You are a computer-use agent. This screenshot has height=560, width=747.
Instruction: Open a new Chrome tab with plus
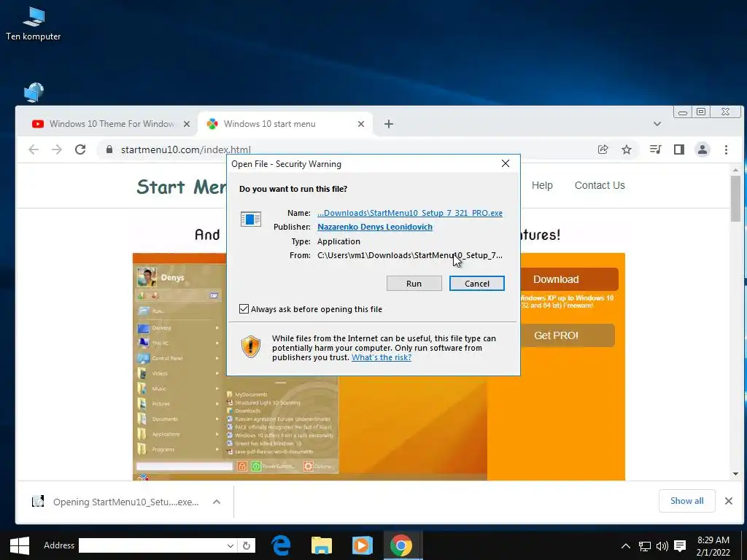389,124
